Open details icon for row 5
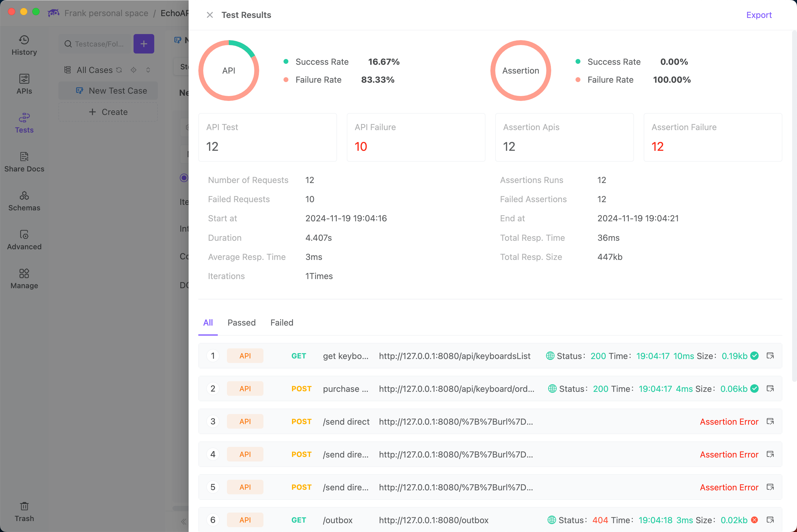Image resolution: width=797 pixels, height=532 pixels. [x=770, y=487]
